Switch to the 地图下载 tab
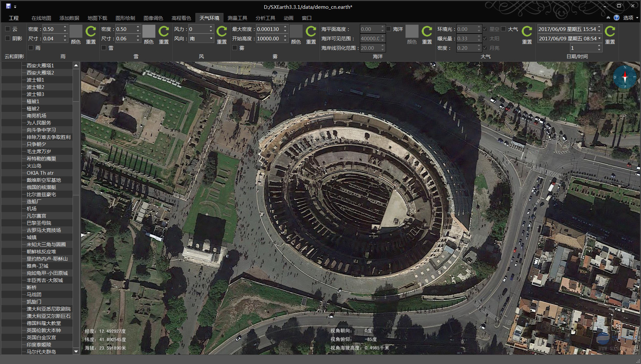The image size is (641, 364). pyautogui.click(x=97, y=18)
